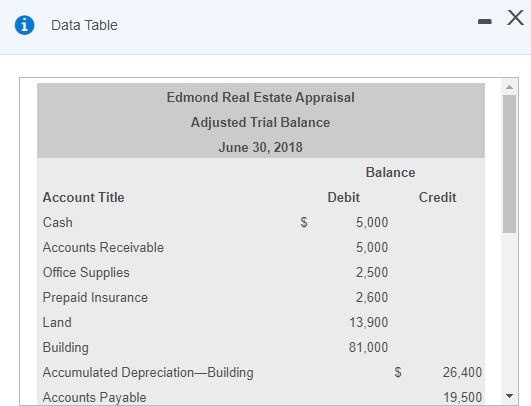Select the 'Building' account row label

click(x=66, y=347)
